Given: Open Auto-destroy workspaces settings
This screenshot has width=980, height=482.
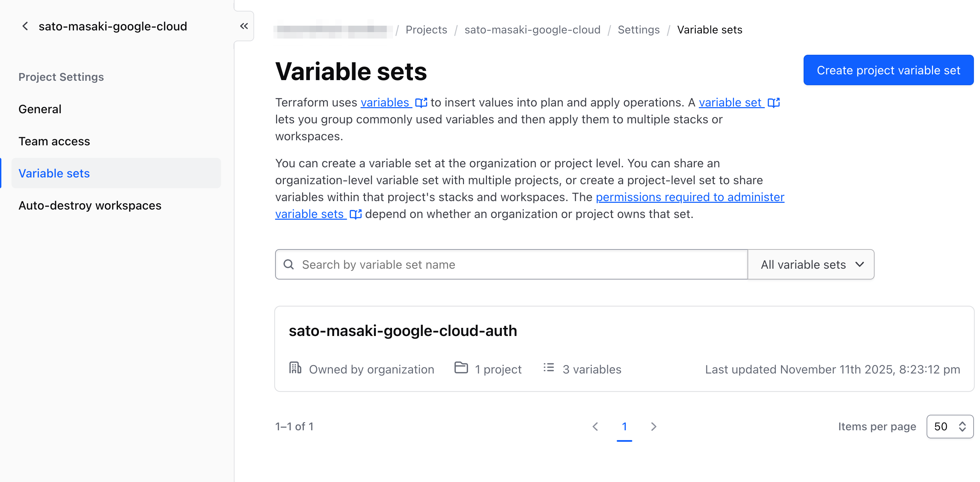Looking at the screenshot, I should pyautogui.click(x=90, y=206).
